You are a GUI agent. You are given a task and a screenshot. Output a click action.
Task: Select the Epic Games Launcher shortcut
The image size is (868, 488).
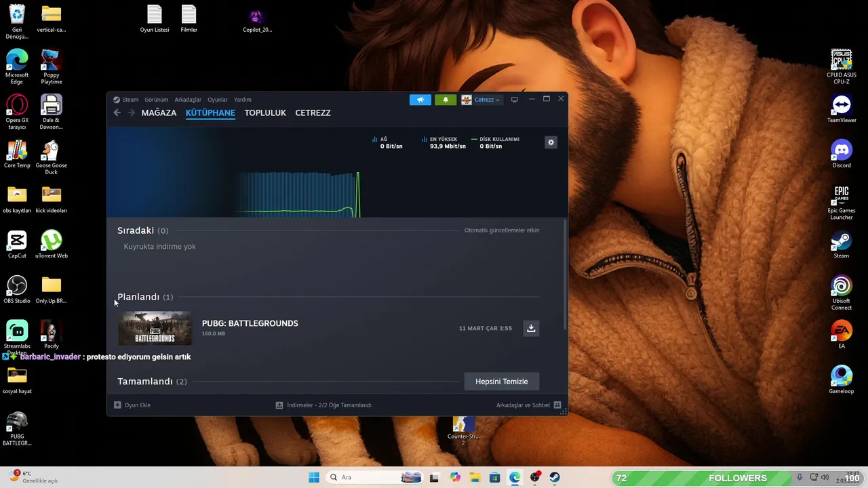click(x=842, y=202)
